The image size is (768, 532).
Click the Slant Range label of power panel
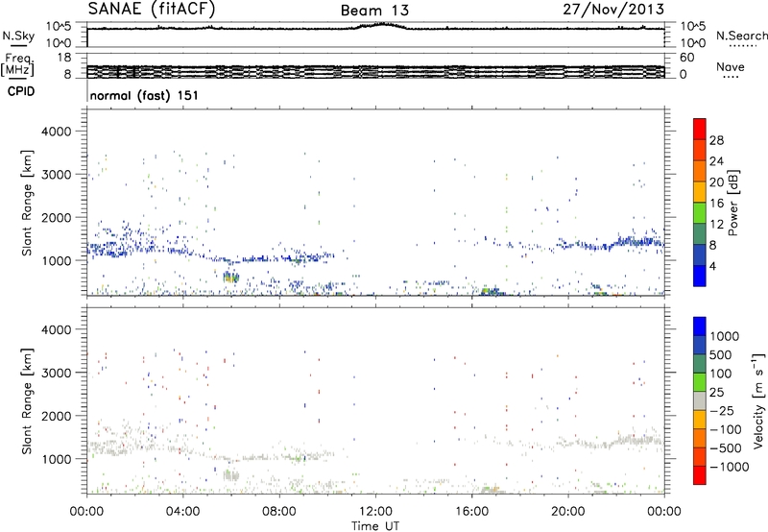click(x=27, y=203)
